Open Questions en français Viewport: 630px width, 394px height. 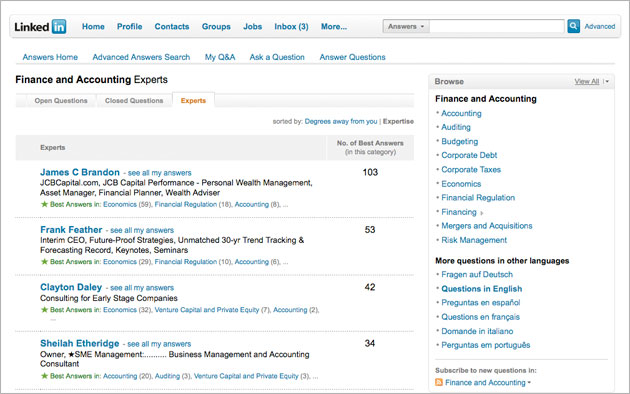click(480, 317)
